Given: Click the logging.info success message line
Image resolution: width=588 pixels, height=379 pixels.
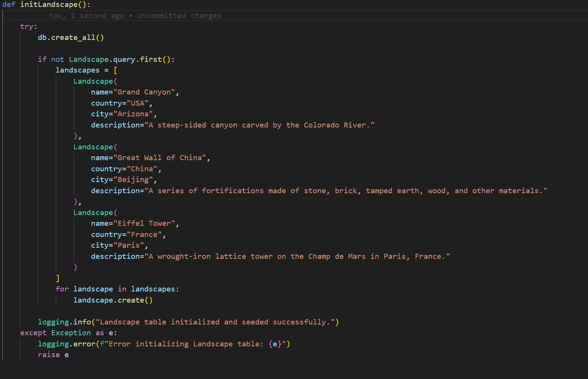Looking at the screenshot, I should [188, 322].
